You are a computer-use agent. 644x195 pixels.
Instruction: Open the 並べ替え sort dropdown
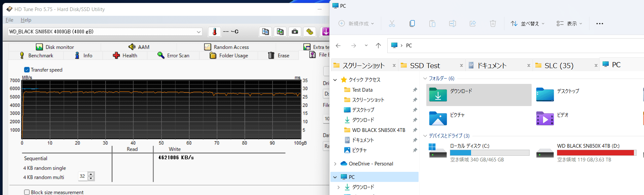click(x=527, y=23)
